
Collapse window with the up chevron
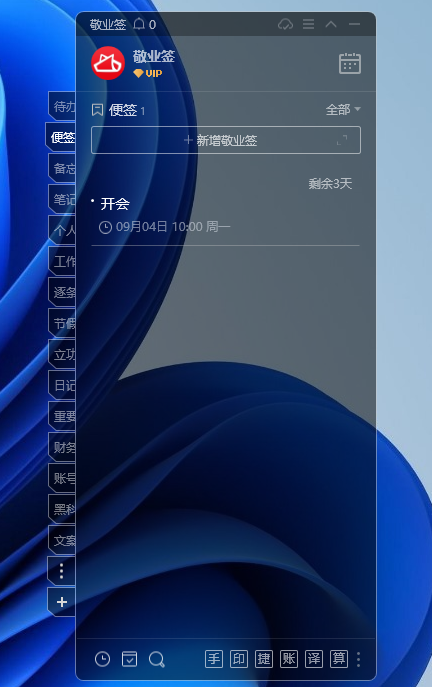[x=331, y=24]
